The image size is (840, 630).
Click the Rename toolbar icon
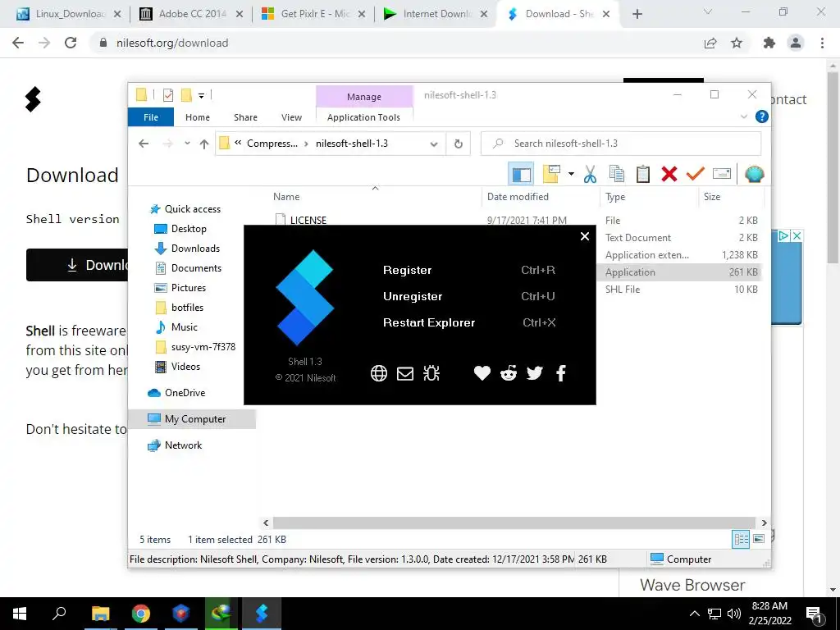tap(722, 174)
